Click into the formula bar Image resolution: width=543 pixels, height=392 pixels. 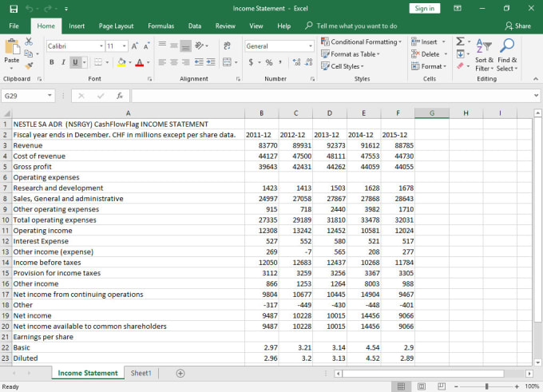pos(332,96)
